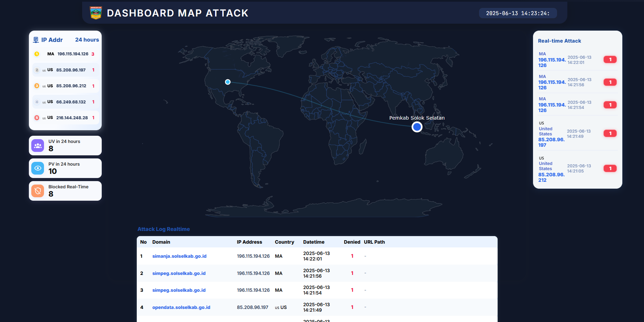Click red count badge for 14:21:56 attack
The height and width of the screenshot is (322, 644).
[610, 82]
